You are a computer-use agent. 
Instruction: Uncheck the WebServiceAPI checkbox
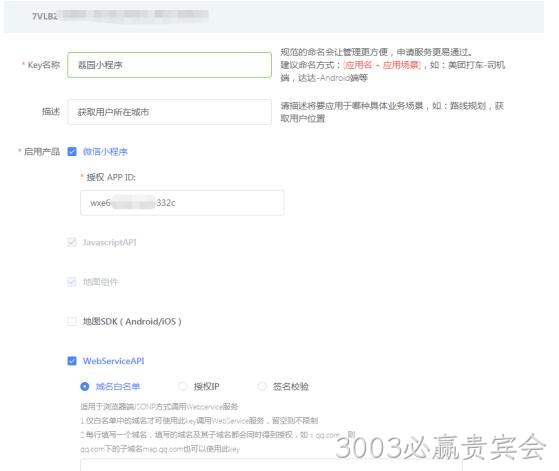click(72, 361)
